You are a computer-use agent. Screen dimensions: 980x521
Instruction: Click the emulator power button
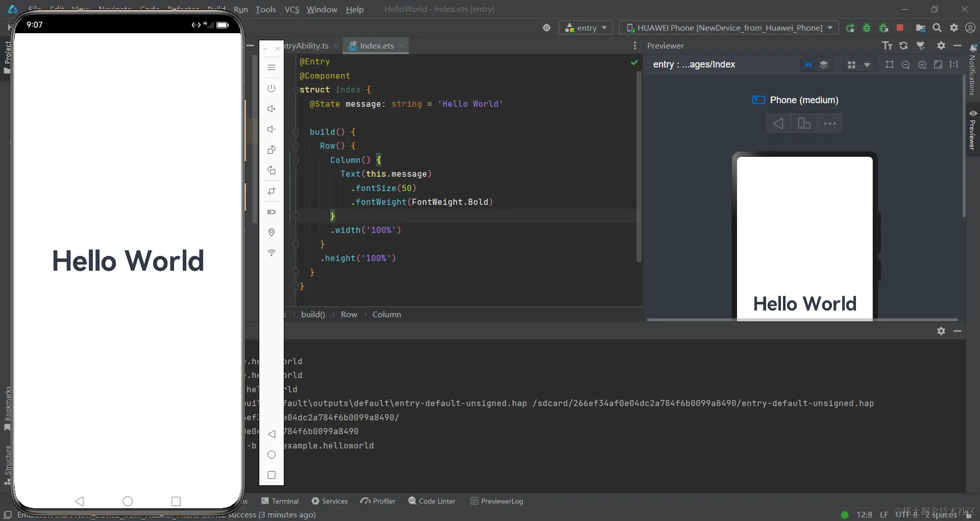[x=272, y=88]
